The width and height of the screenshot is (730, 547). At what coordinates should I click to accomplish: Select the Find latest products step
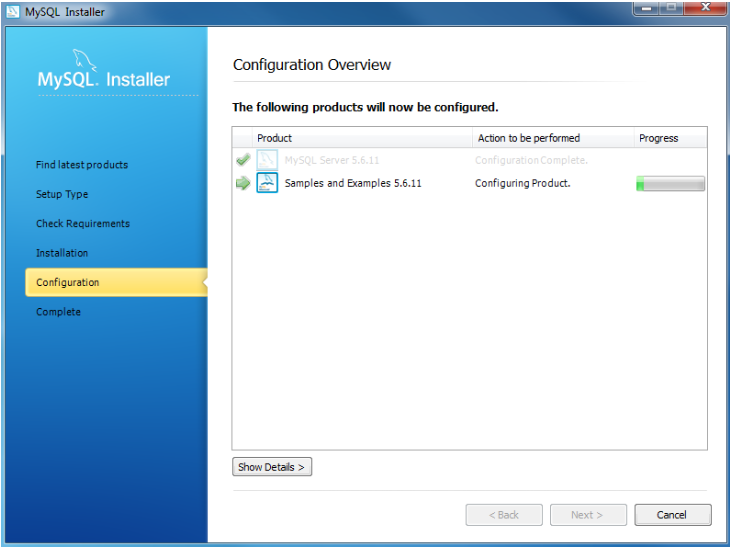(x=82, y=165)
